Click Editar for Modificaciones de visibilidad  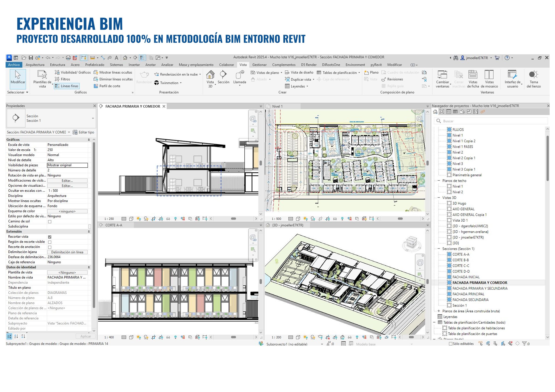(x=67, y=181)
